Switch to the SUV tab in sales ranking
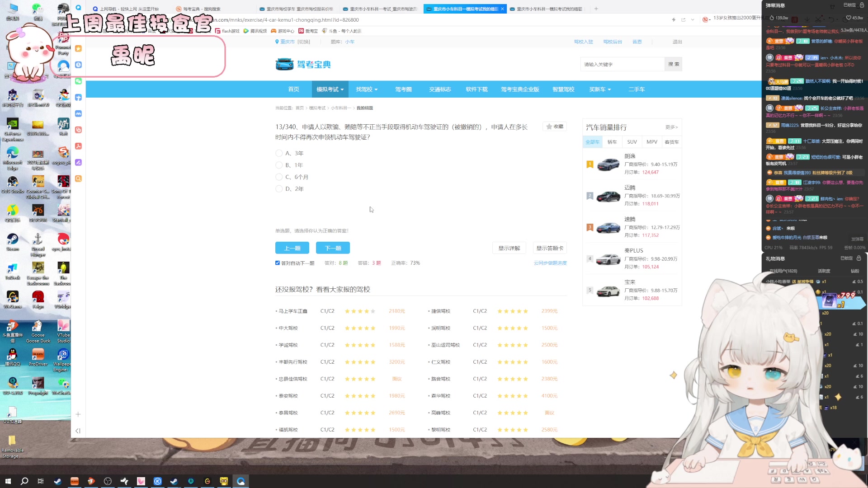The height and width of the screenshot is (488, 868). point(632,142)
